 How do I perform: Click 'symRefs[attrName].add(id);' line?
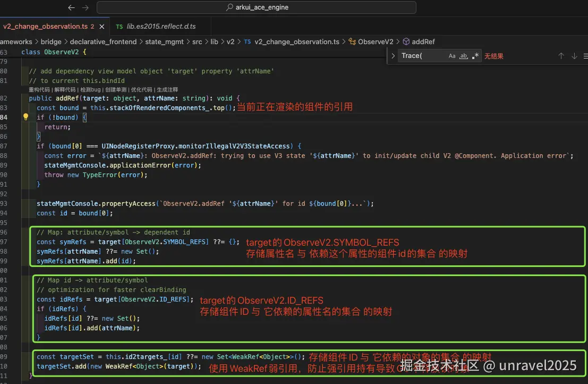click(86, 261)
